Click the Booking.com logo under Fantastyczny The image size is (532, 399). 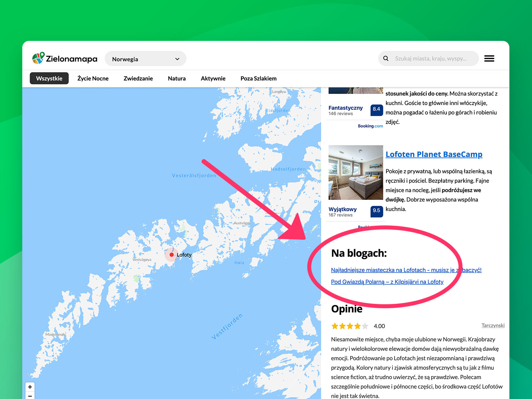[370, 126]
